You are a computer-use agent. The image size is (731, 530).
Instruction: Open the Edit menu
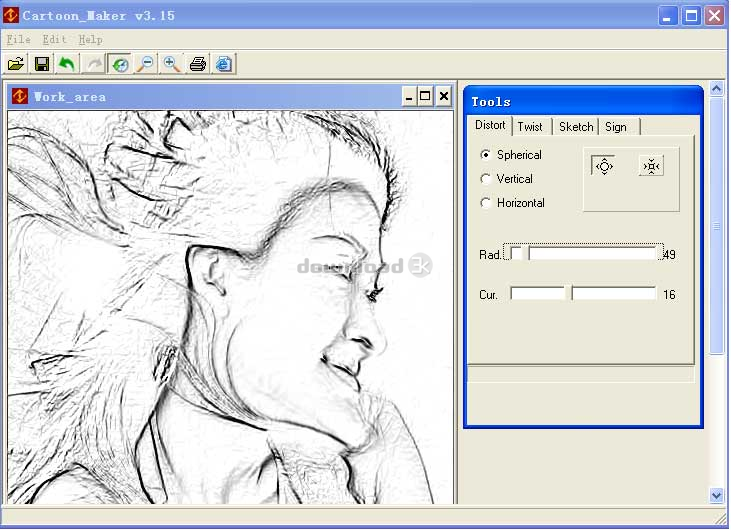click(x=55, y=39)
